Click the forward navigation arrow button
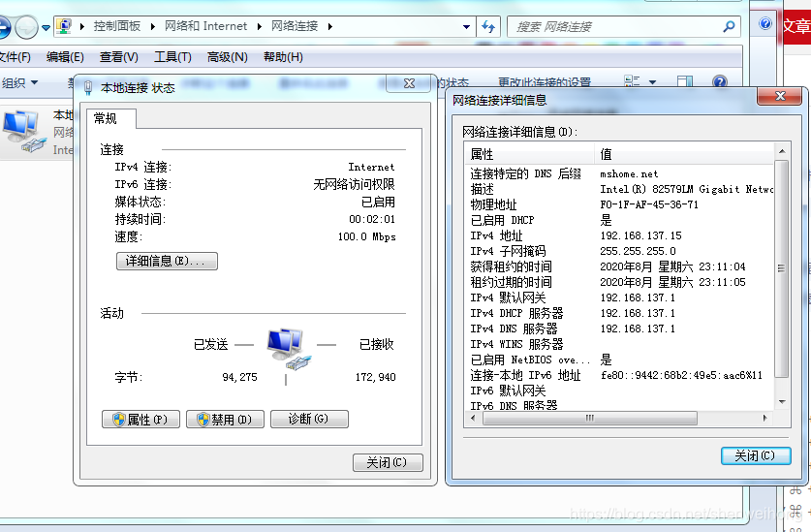 click(26, 27)
